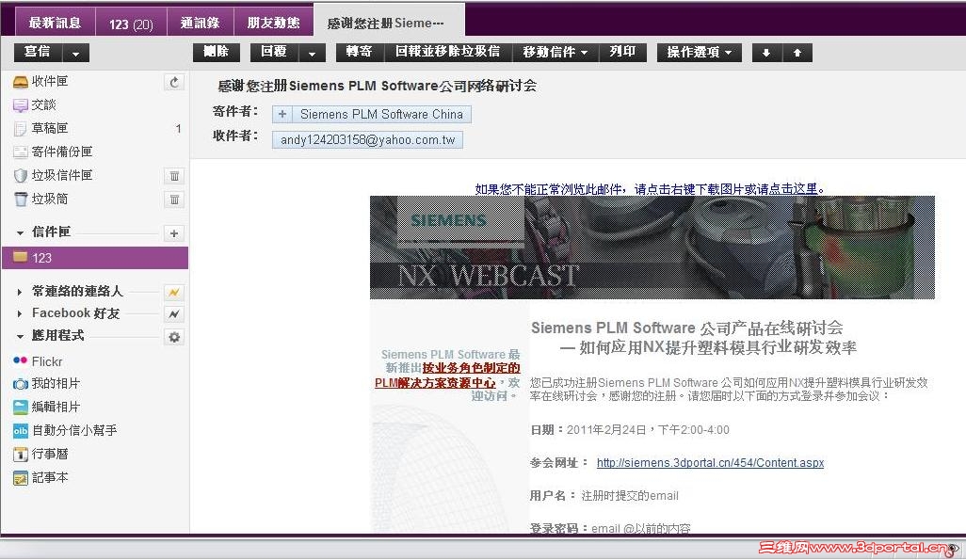
Task: Open the 記事本 notepad
Action: pos(40,477)
